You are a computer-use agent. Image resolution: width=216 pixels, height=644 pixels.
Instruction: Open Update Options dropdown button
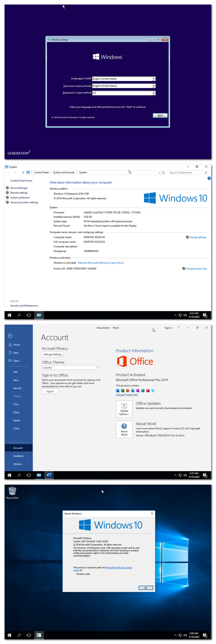(124, 409)
